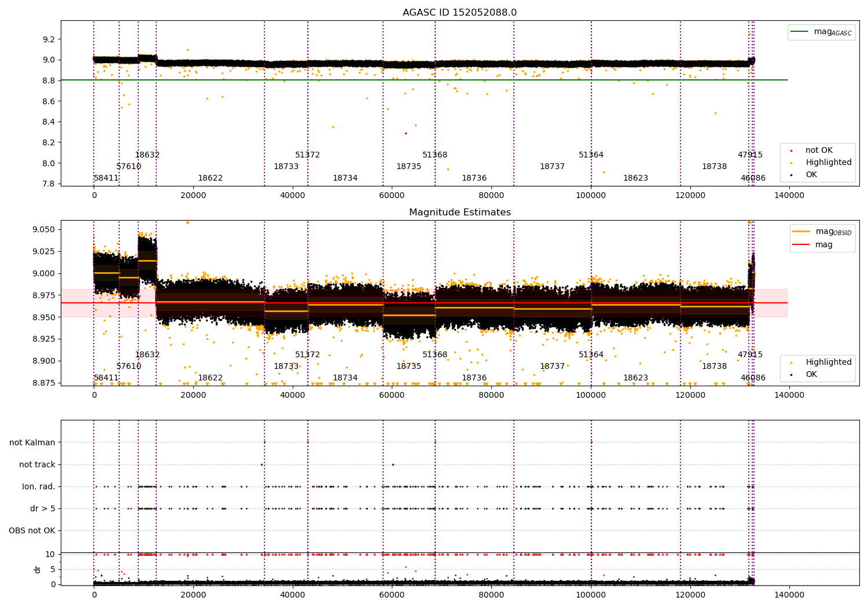Click the 'OK' legend entry in Magnitude Estimates

coord(811,375)
